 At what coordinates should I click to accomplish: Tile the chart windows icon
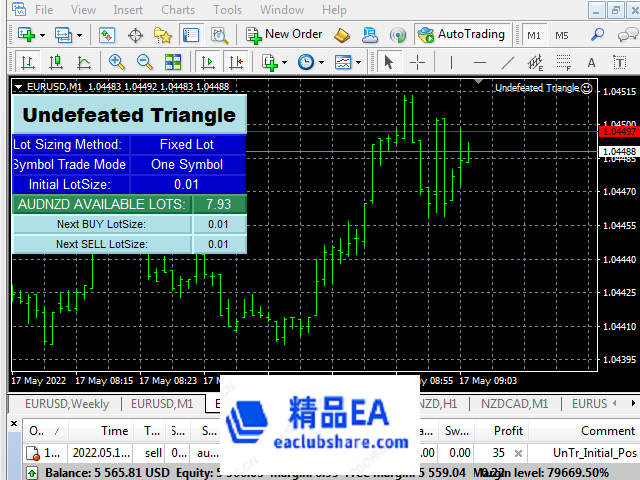coord(173,62)
